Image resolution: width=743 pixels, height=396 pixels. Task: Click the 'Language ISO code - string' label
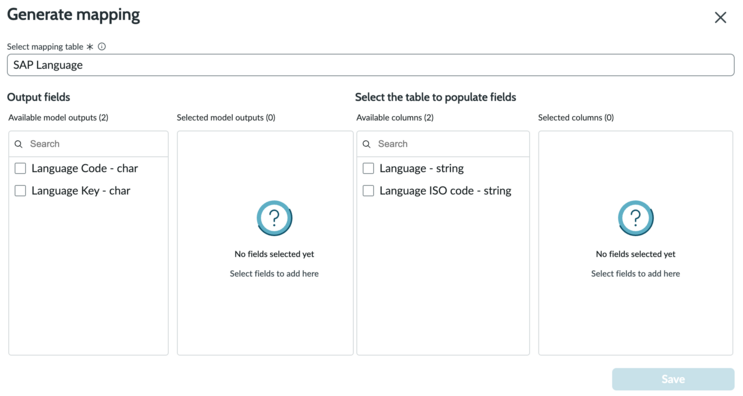445,190
